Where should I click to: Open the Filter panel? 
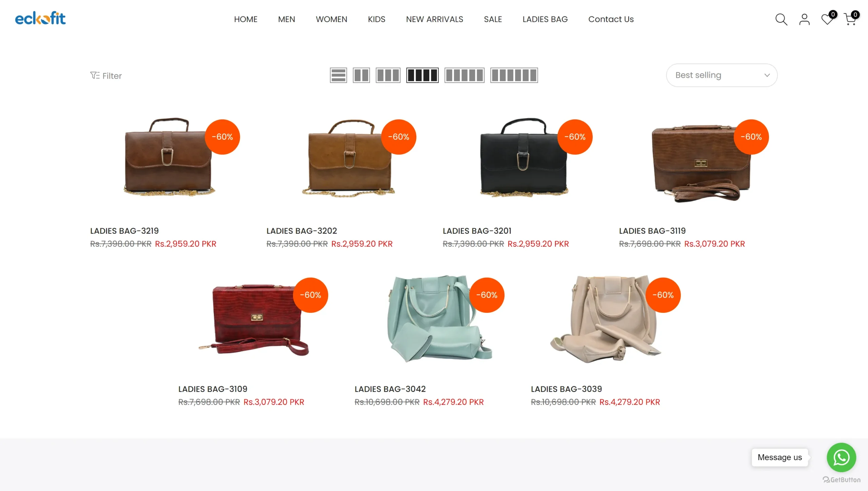coord(106,76)
